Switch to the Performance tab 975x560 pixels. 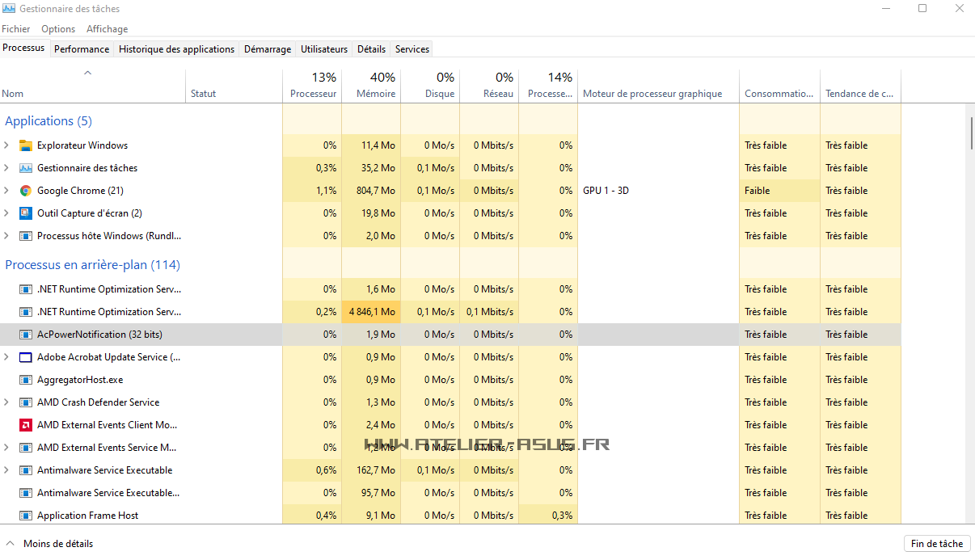pyautogui.click(x=82, y=49)
